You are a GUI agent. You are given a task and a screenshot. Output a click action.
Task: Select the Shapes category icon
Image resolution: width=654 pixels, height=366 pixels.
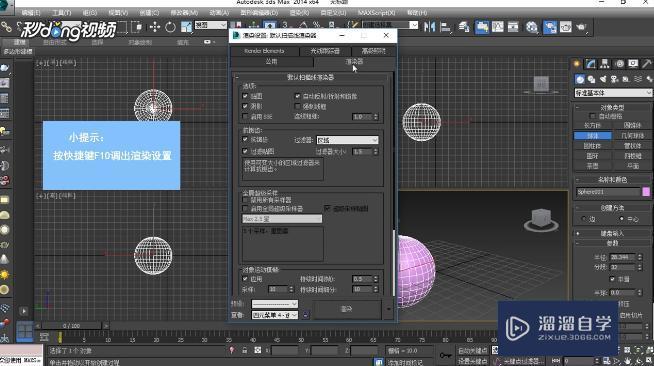tap(591, 79)
